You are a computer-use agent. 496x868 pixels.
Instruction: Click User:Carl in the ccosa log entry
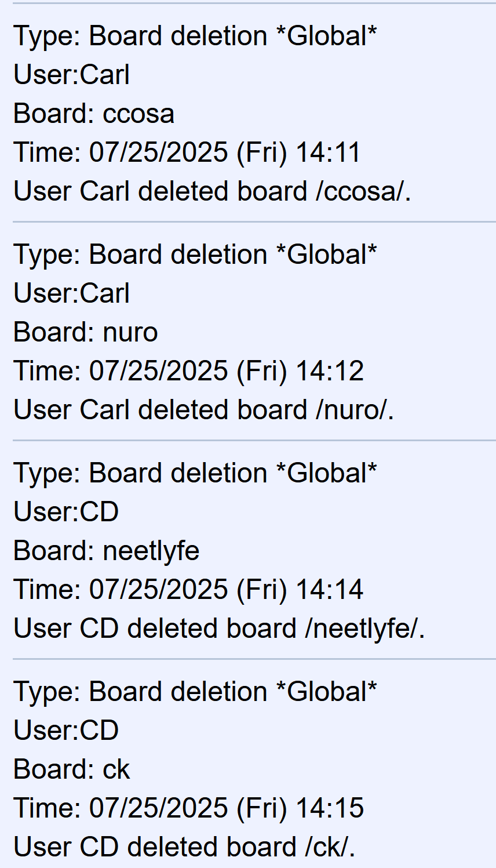point(71,75)
